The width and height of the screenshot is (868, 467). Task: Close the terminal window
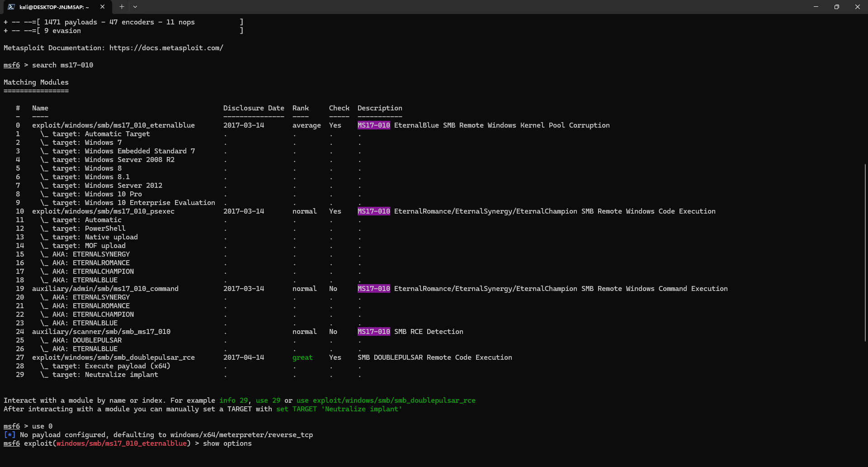tap(858, 7)
